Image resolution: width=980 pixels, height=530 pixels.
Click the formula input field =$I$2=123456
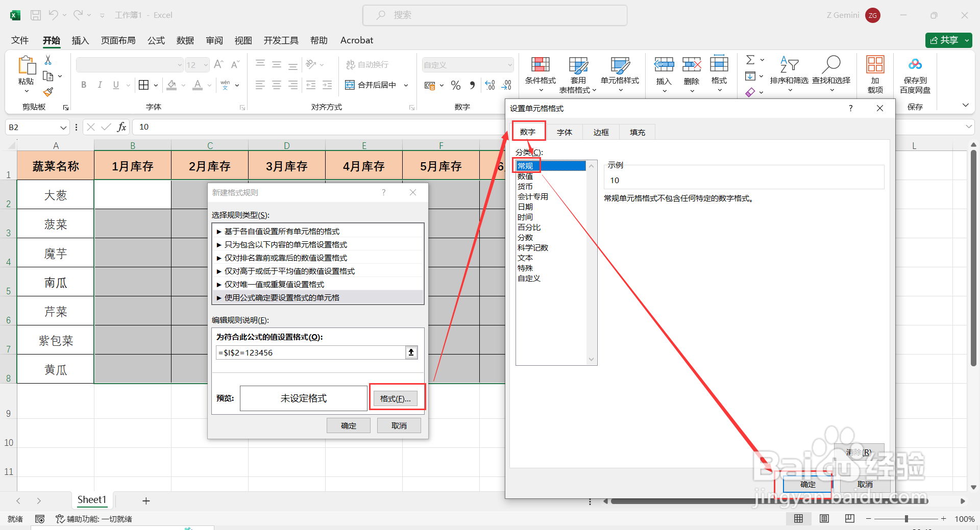point(311,352)
